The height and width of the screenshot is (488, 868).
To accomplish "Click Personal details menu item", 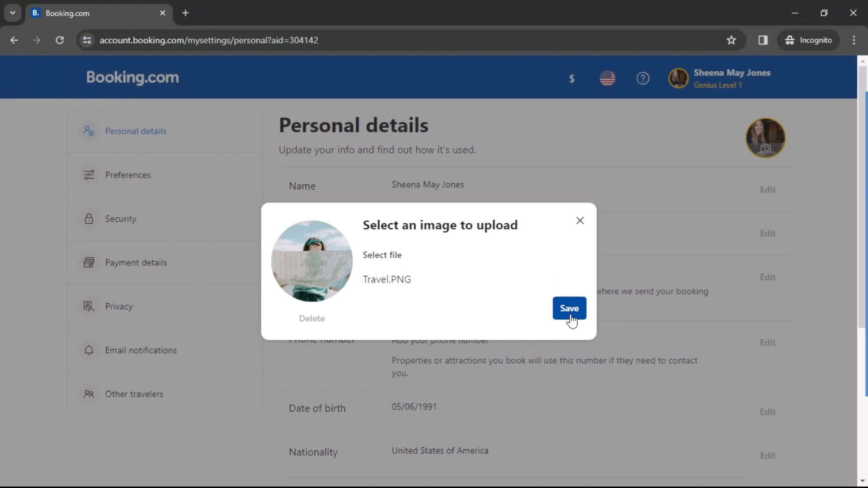I will pos(135,131).
